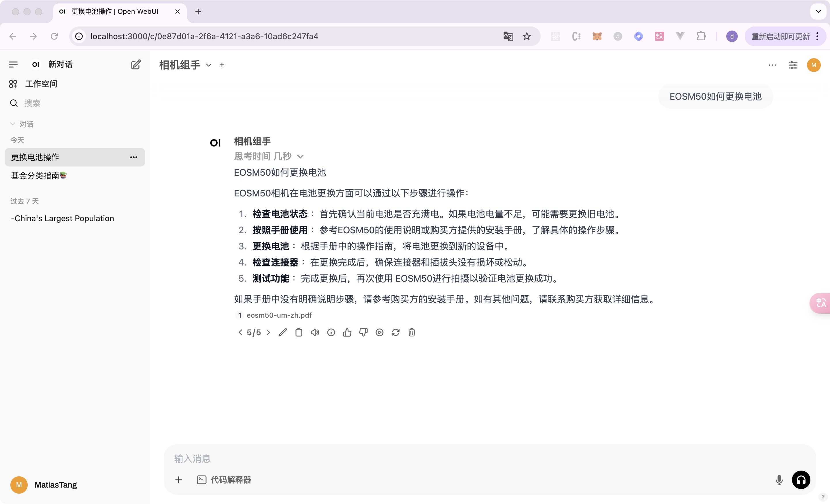Click the Vue devtools V extension icon
The height and width of the screenshot is (504, 830).
point(680,36)
